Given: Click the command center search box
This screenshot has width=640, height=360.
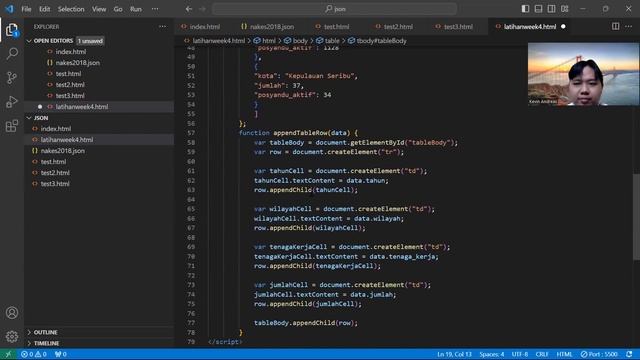Looking at the screenshot, I should (335, 9).
